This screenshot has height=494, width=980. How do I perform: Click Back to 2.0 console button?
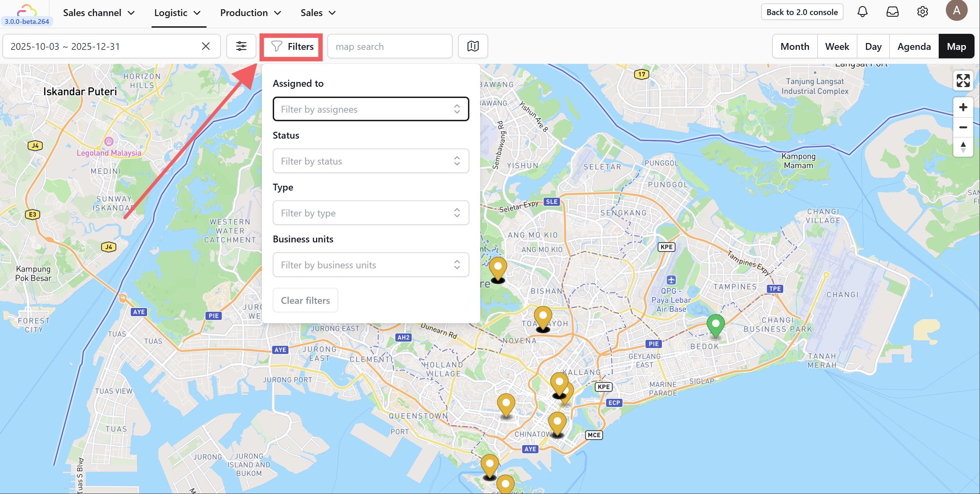point(802,12)
